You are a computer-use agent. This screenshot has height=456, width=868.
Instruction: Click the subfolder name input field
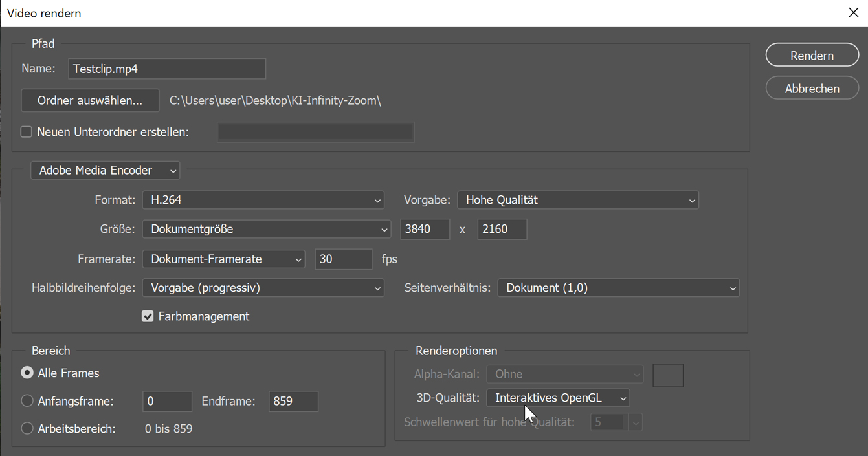[316, 132]
